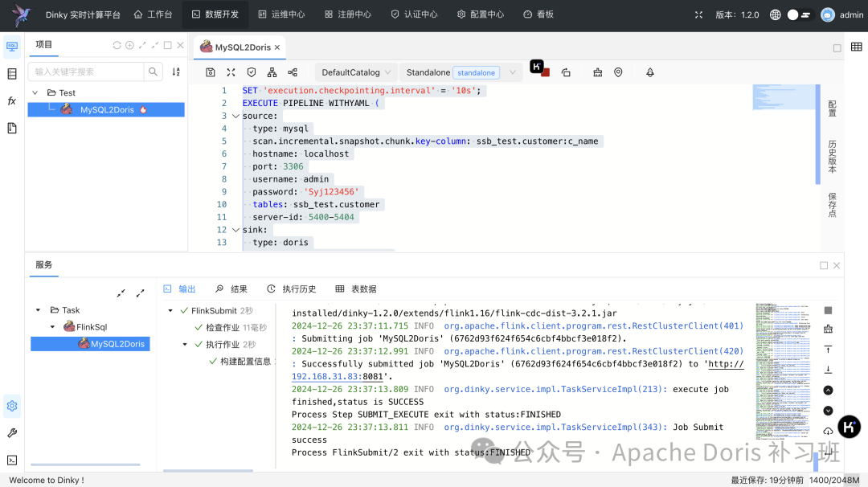Screen dimensions: 868x487
Task: Switch to the 表数据 table data tab
Action: coord(356,289)
